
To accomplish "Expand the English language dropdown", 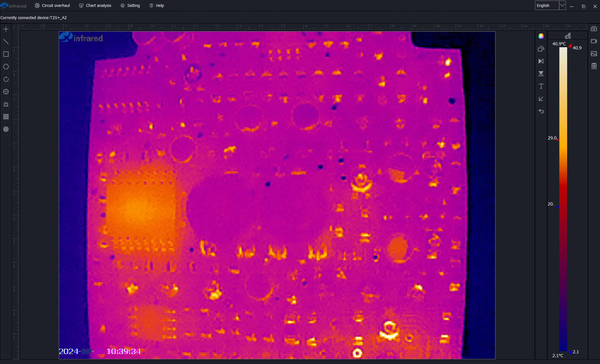I will 562,5.
